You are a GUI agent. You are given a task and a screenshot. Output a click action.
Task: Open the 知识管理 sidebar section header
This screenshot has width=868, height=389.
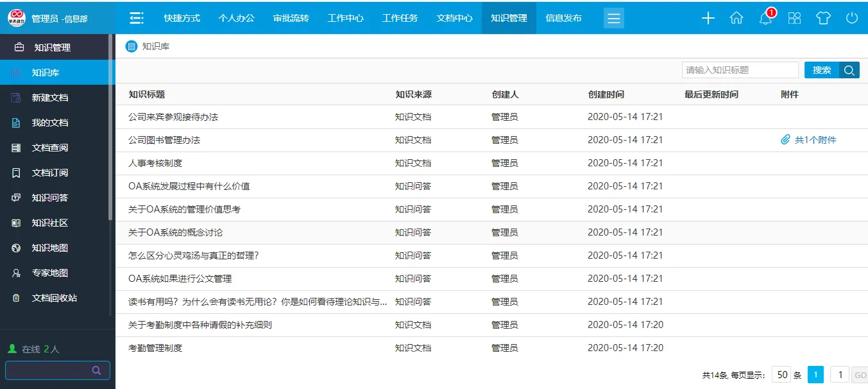point(51,48)
